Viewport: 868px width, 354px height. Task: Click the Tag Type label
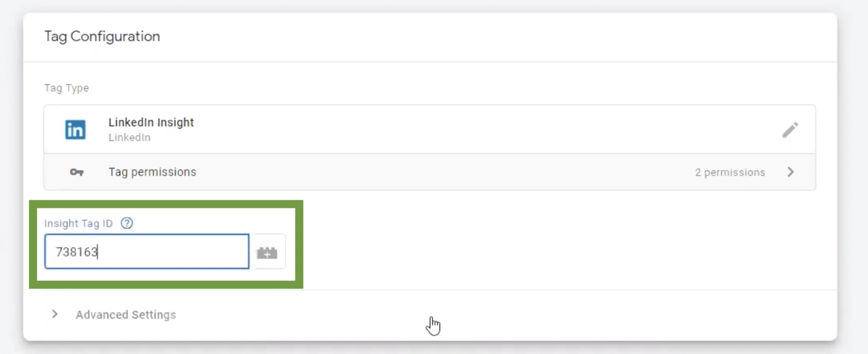(x=67, y=88)
